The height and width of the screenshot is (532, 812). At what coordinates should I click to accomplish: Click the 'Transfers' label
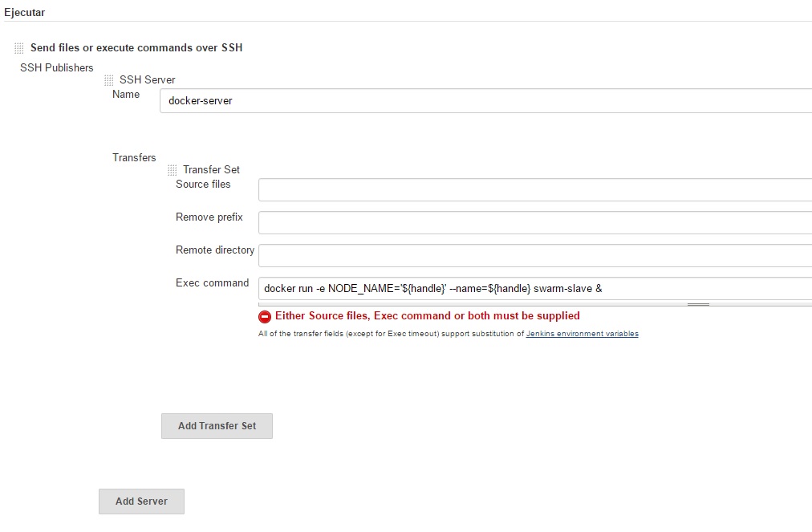134,157
